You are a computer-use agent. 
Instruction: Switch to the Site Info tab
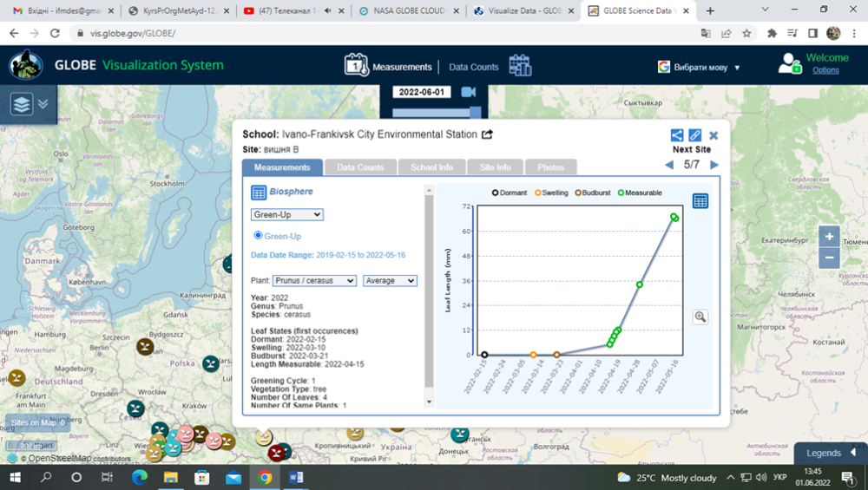496,167
